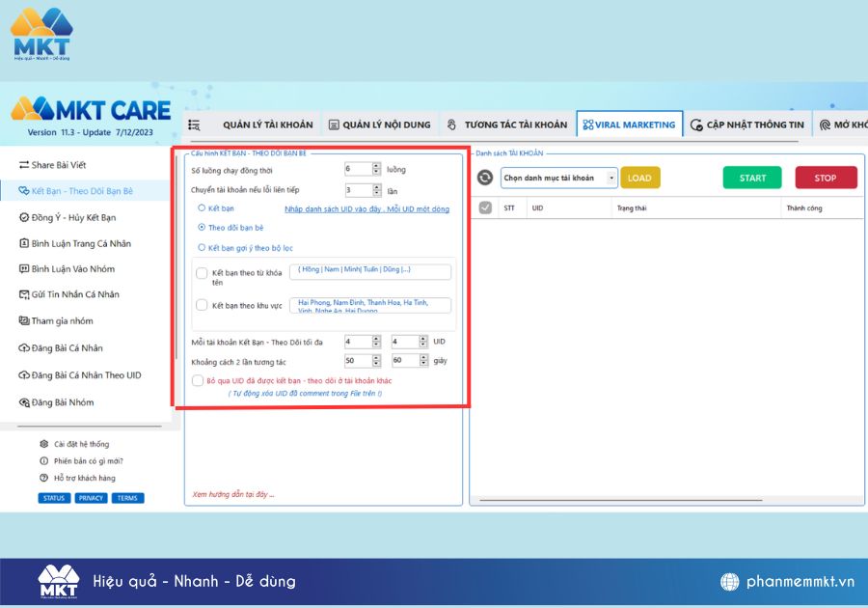Image resolution: width=868 pixels, height=608 pixels.
Task: Open Hỗ trợ khách hàng help item
Action: [77, 478]
